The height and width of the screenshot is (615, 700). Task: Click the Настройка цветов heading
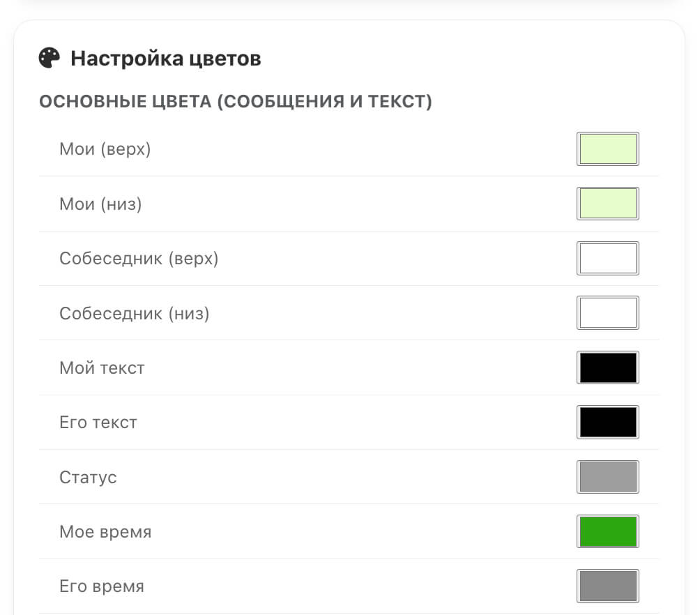(x=166, y=59)
